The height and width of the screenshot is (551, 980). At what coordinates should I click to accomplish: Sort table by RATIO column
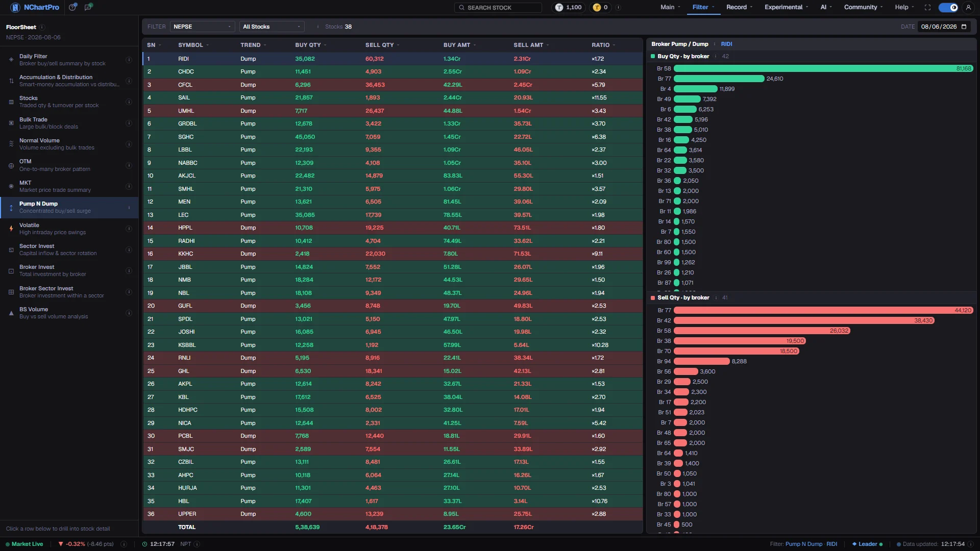click(x=603, y=45)
